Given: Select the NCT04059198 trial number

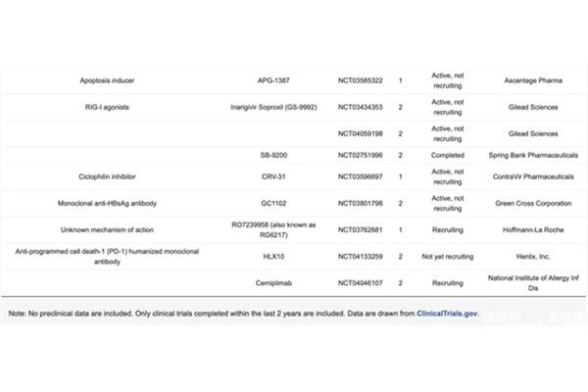Looking at the screenshot, I should [361, 133].
